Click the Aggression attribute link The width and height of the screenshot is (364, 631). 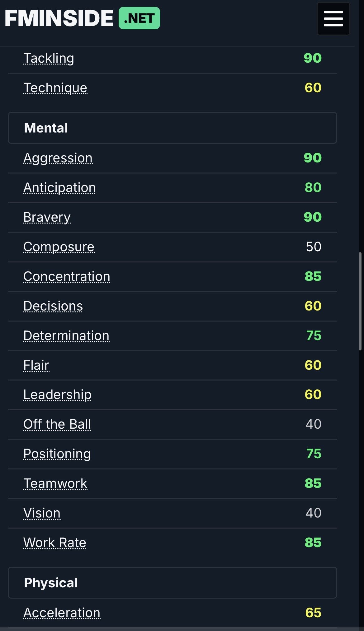[x=58, y=158]
